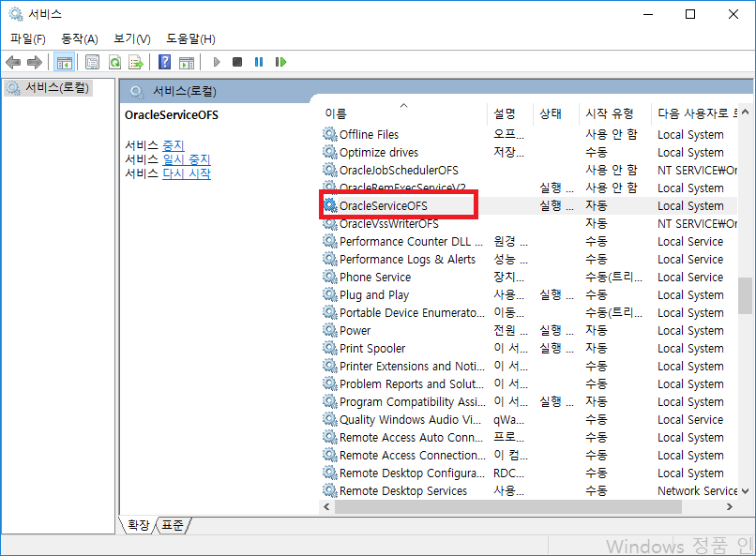Toggle the show/hide action pane icon

coord(186,62)
